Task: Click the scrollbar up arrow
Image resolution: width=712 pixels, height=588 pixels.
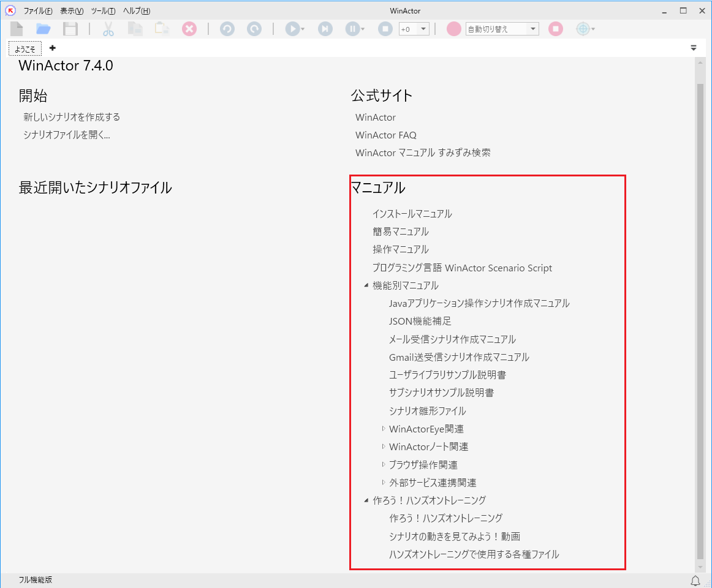Action: coord(700,62)
